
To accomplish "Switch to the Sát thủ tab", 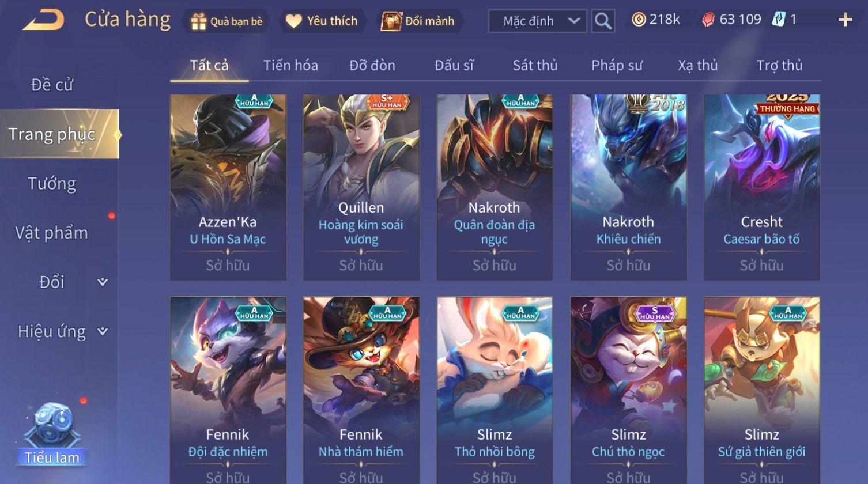I will click(x=535, y=65).
